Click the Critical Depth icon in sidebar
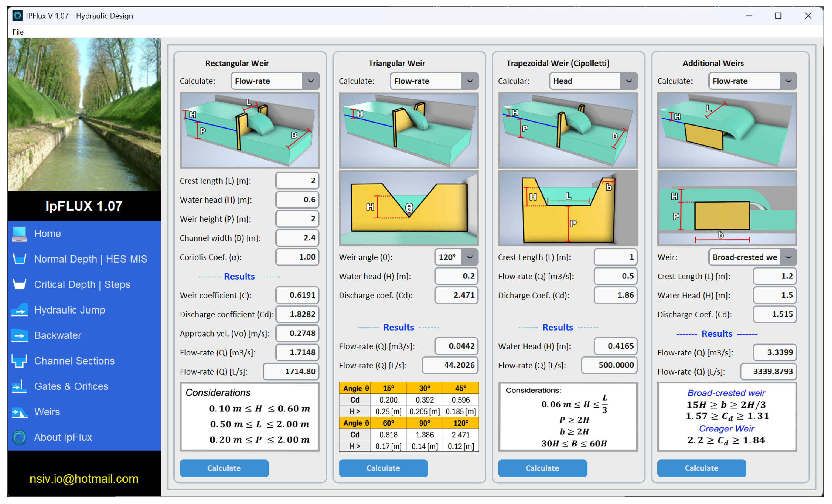This screenshot has width=832, height=504. tap(19, 284)
